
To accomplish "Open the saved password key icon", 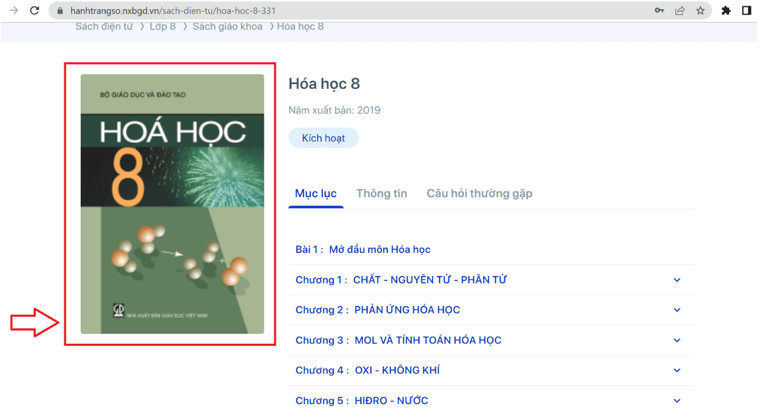I will tap(659, 10).
